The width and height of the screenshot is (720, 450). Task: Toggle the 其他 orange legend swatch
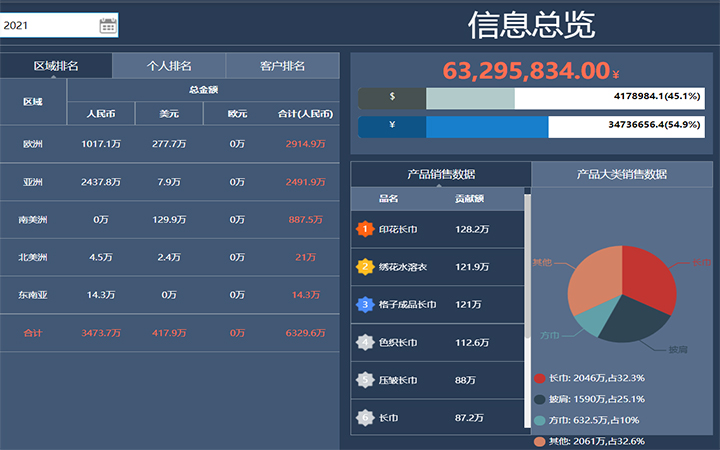pos(540,442)
